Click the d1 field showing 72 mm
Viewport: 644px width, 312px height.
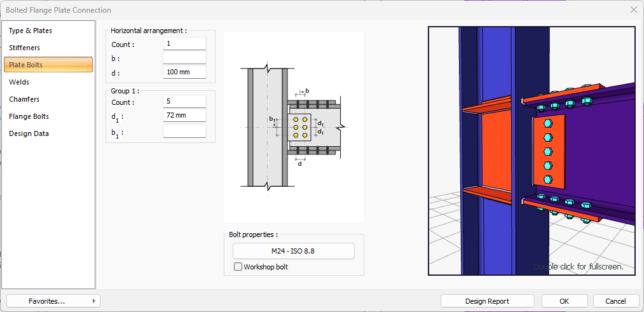[x=184, y=116]
